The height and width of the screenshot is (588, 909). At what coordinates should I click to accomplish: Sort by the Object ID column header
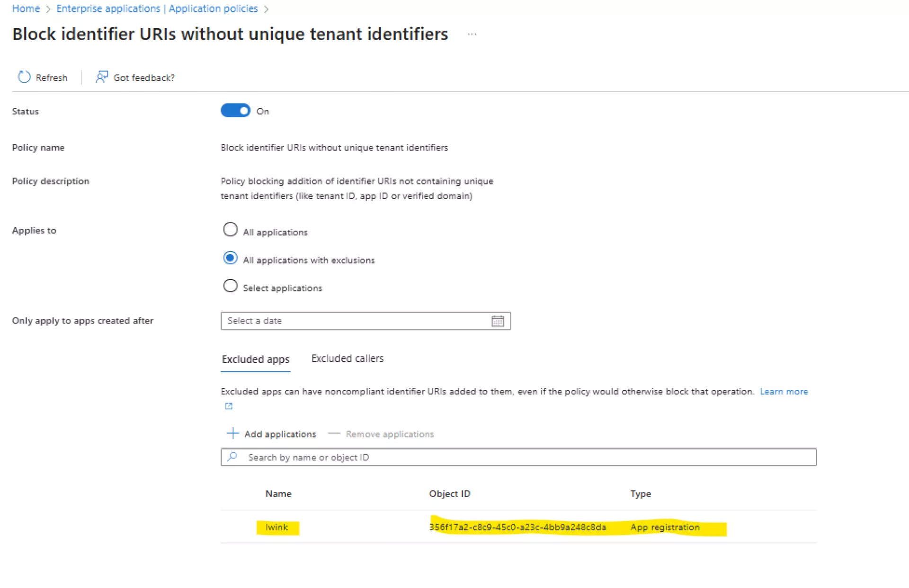(449, 493)
